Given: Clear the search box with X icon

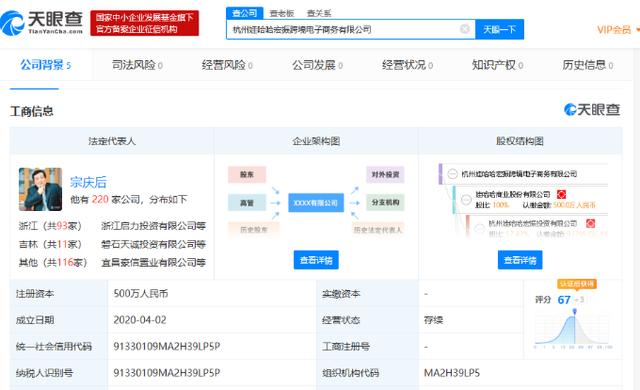Looking at the screenshot, I should click(x=464, y=29).
